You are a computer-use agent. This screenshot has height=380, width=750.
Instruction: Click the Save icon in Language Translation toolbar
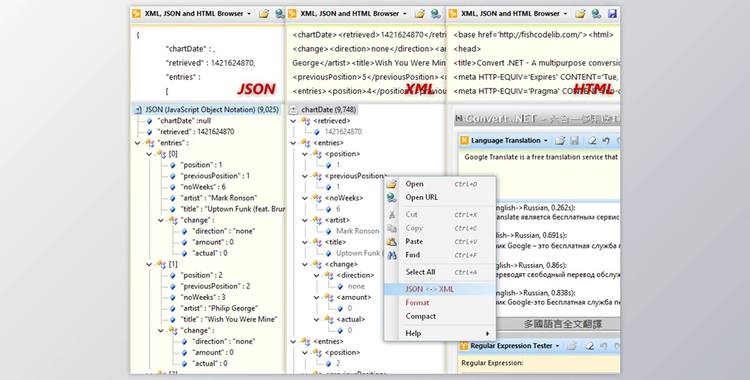point(574,141)
